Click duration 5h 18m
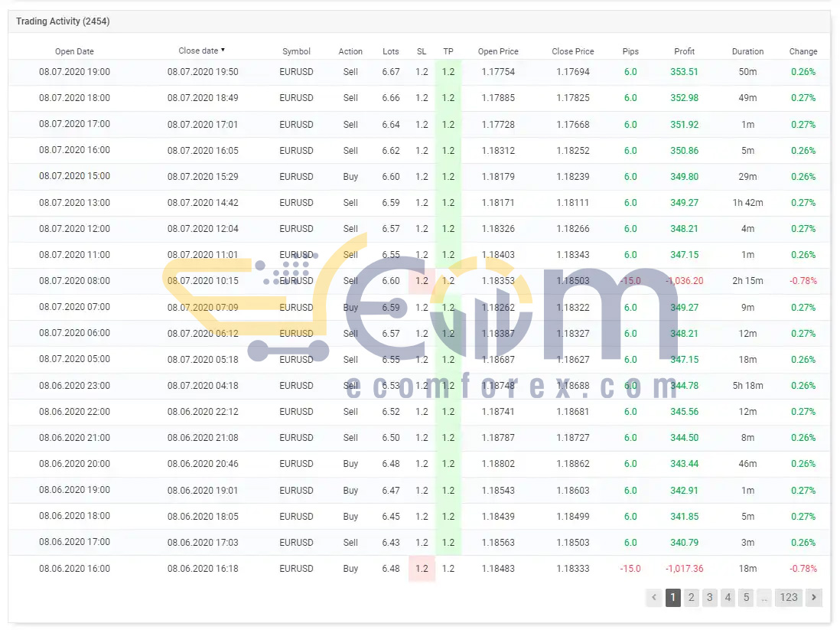 pos(748,386)
